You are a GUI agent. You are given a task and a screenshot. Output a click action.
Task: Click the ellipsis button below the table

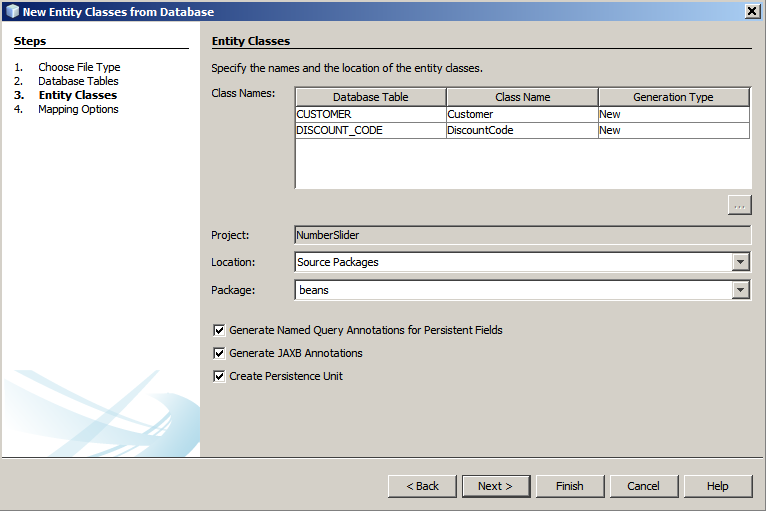[x=739, y=205]
